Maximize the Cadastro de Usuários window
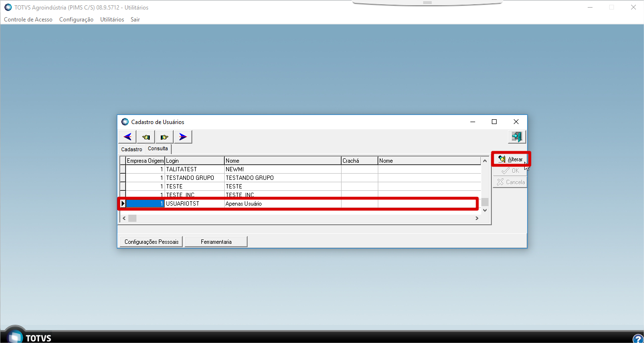The image size is (644, 343). 494,122
